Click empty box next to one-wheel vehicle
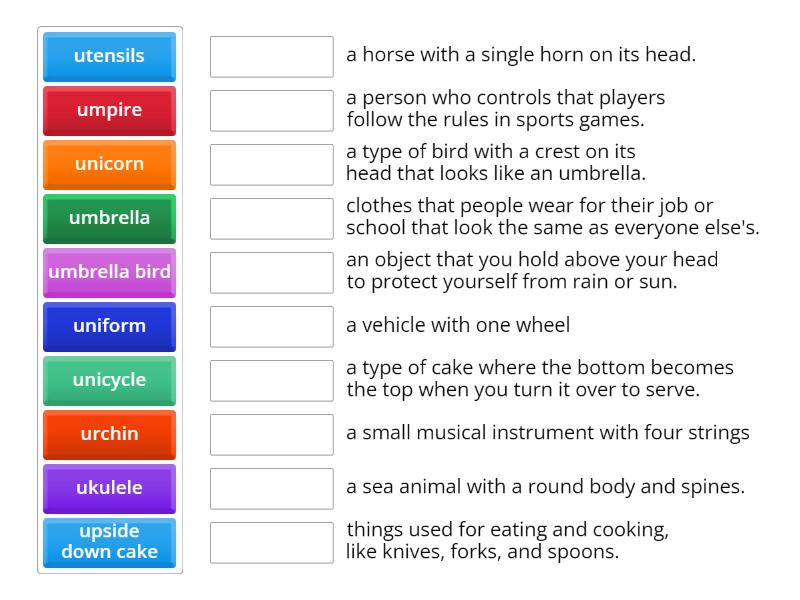 point(271,326)
